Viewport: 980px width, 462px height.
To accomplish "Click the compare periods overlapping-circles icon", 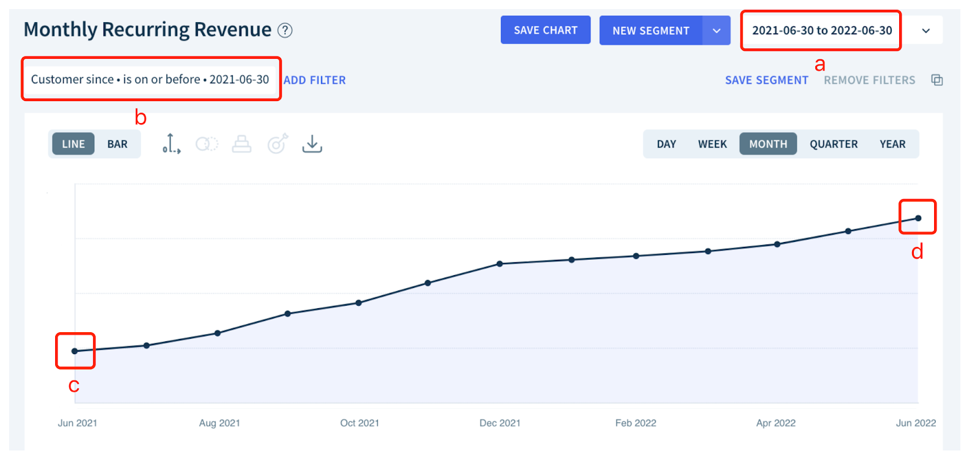I will (206, 144).
